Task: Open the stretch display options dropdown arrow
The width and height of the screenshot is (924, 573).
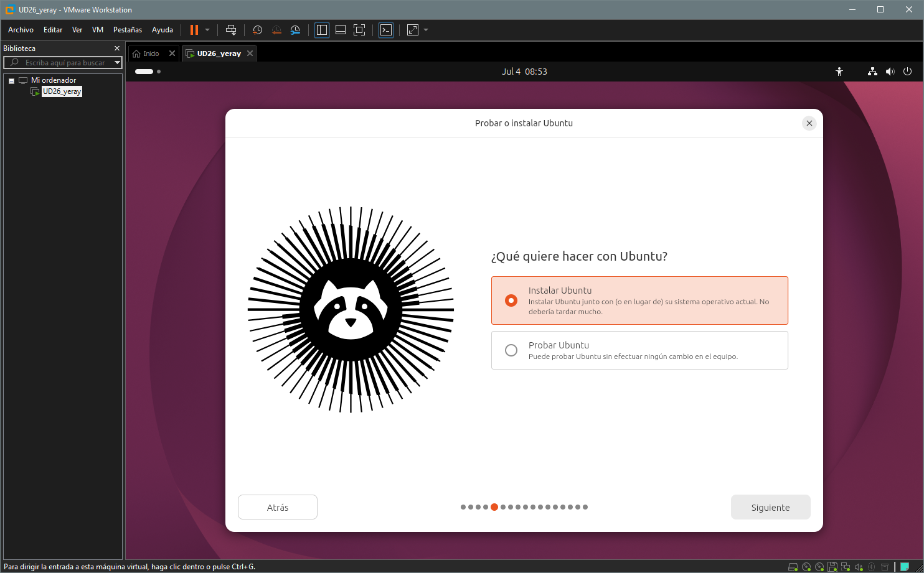Action: 426,30
